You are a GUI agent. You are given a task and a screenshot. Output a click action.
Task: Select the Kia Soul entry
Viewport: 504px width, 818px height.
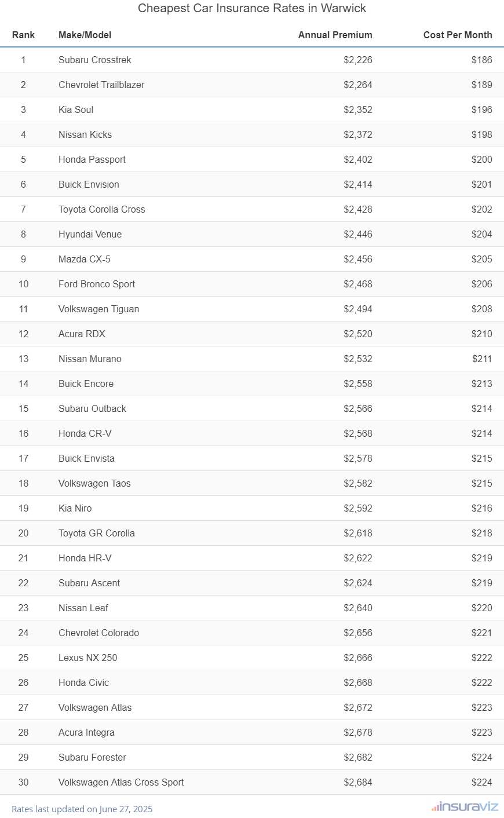[76, 109]
